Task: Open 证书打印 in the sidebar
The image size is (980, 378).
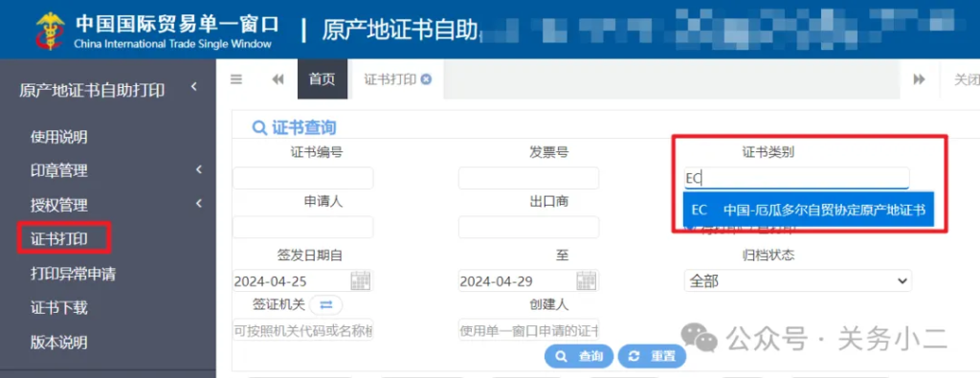Action: [x=58, y=238]
